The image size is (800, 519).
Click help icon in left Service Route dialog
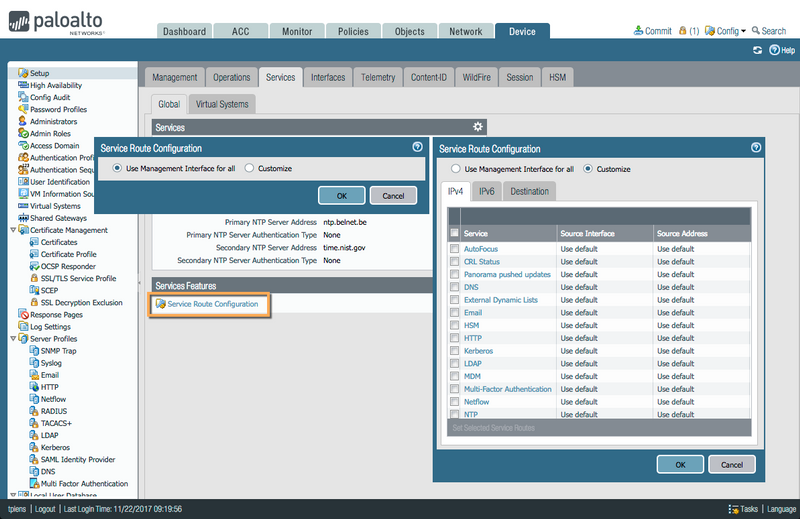tap(417, 147)
